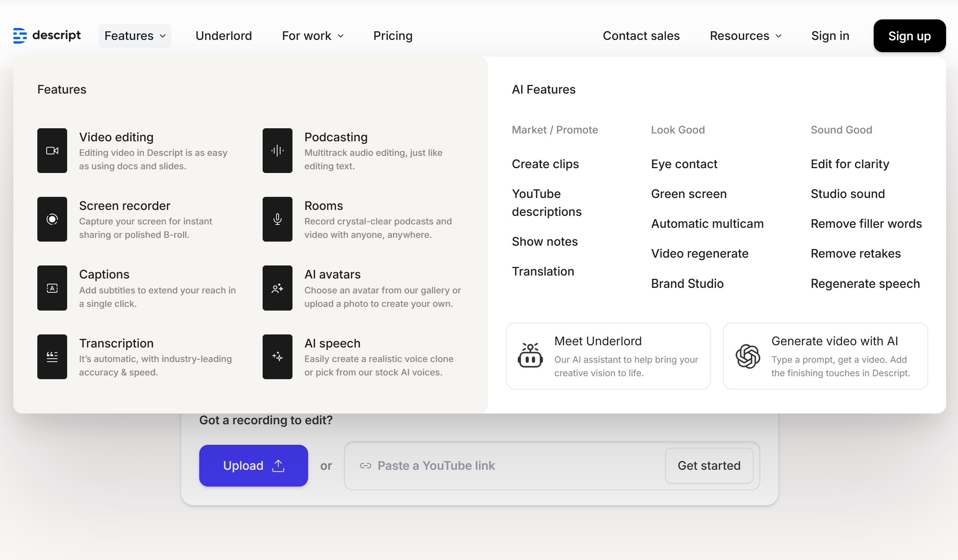The height and width of the screenshot is (560, 958).
Task: Open the Rooms feature
Action: click(363, 219)
